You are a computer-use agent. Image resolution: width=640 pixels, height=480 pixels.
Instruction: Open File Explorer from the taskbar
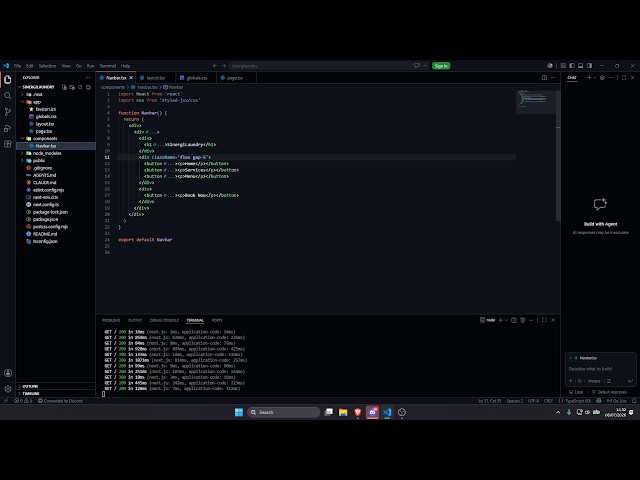point(343,412)
